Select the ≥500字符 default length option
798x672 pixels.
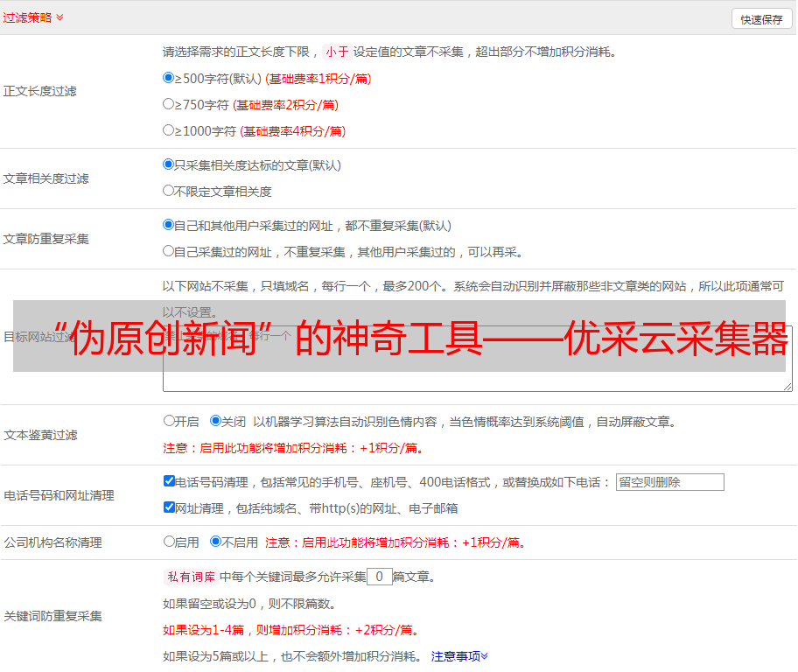click(x=168, y=78)
